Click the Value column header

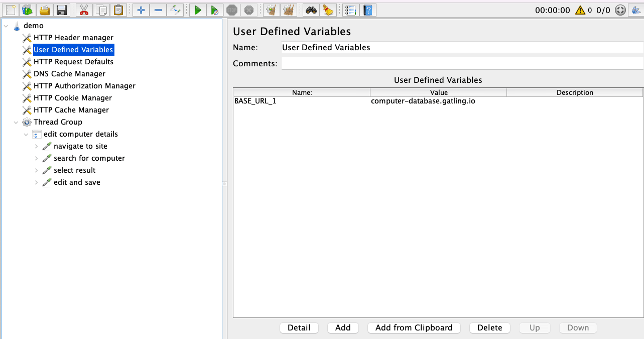[x=438, y=92]
